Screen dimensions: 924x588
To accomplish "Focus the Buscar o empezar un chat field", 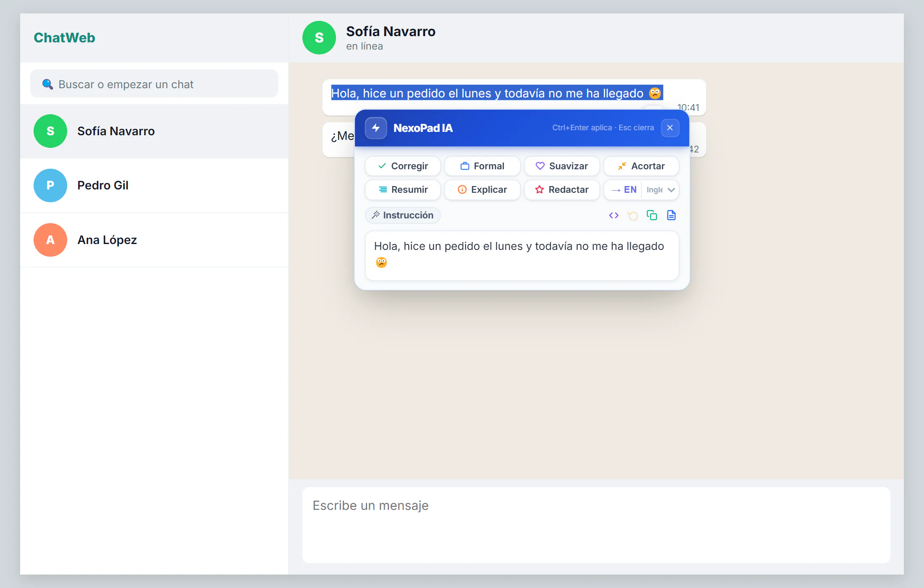I will pyautogui.click(x=154, y=84).
